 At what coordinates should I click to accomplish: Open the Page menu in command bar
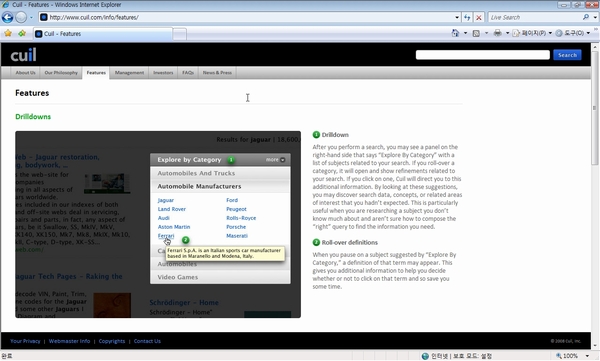tap(532, 33)
